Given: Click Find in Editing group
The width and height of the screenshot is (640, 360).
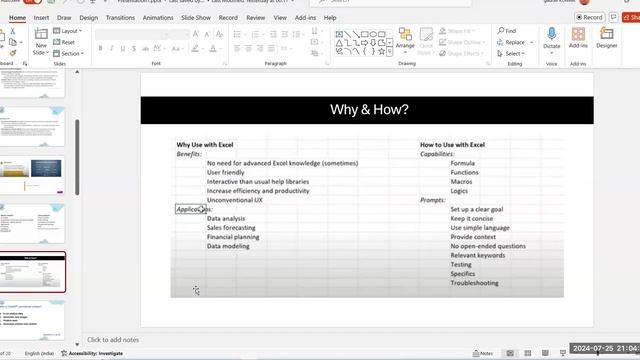Looking at the screenshot, I should 507,31.
